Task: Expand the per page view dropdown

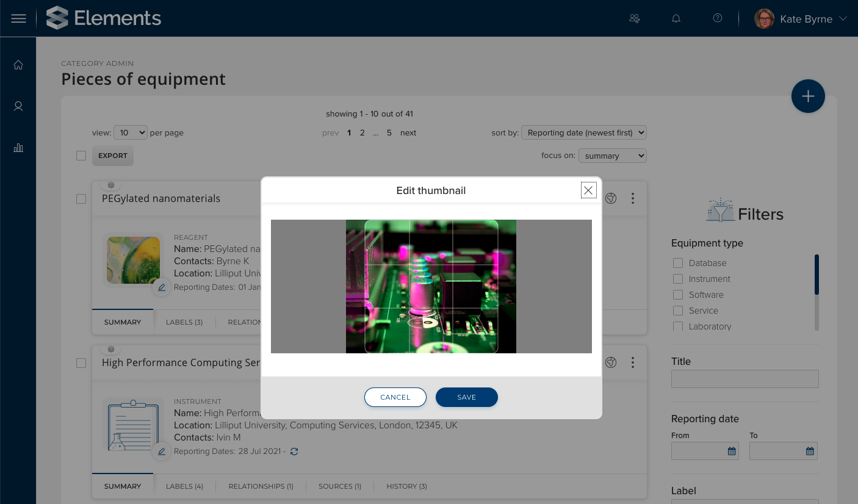Action: [x=131, y=132]
